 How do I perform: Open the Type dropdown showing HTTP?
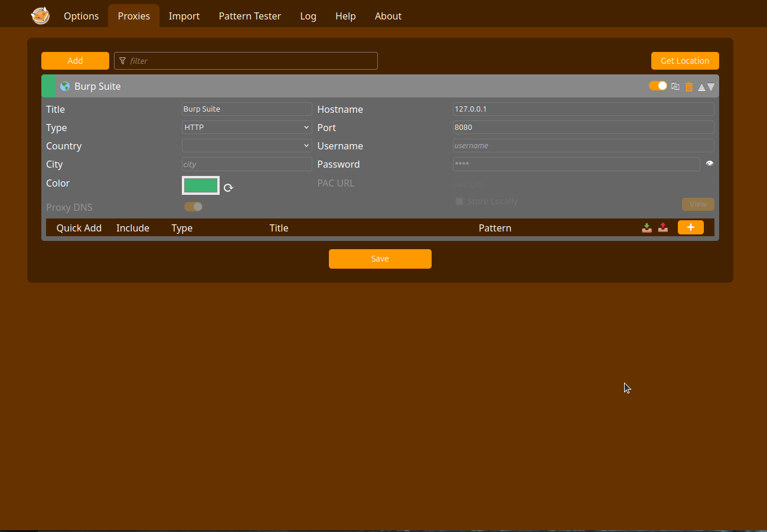coord(247,127)
